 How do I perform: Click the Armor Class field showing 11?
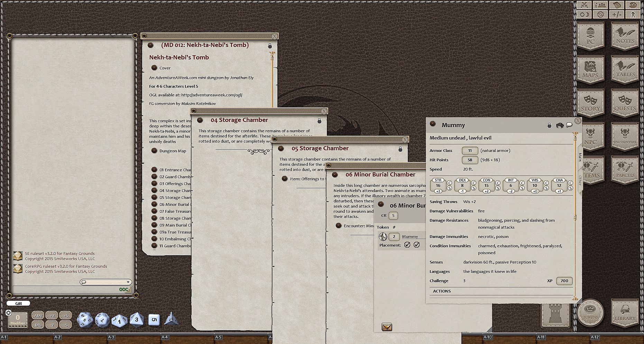pyautogui.click(x=470, y=151)
